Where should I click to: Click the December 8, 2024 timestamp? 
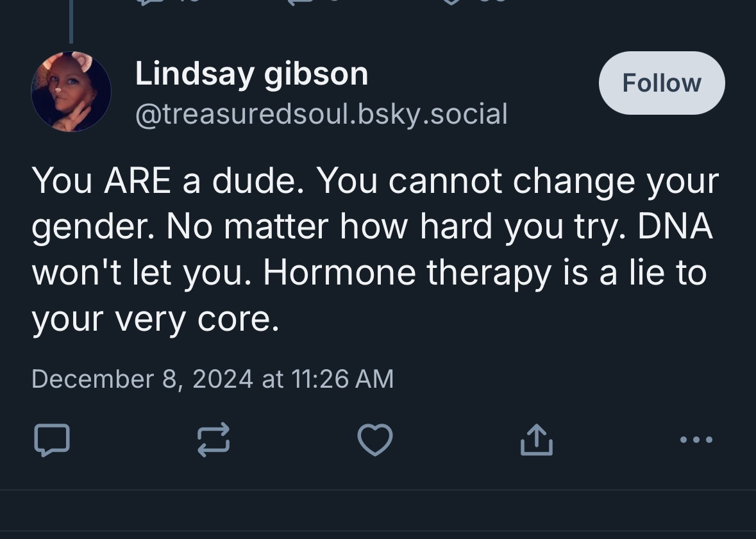212,379
